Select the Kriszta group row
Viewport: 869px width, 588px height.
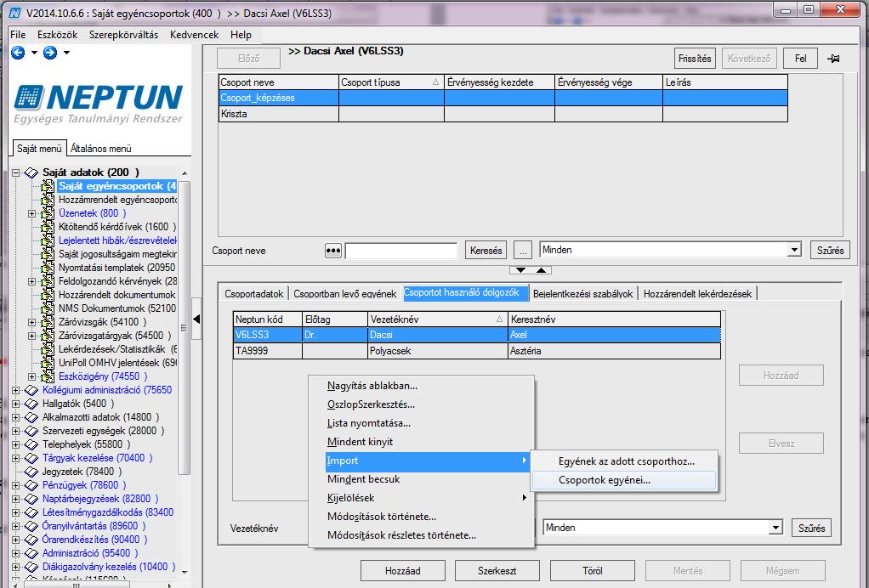pos(503,114)
